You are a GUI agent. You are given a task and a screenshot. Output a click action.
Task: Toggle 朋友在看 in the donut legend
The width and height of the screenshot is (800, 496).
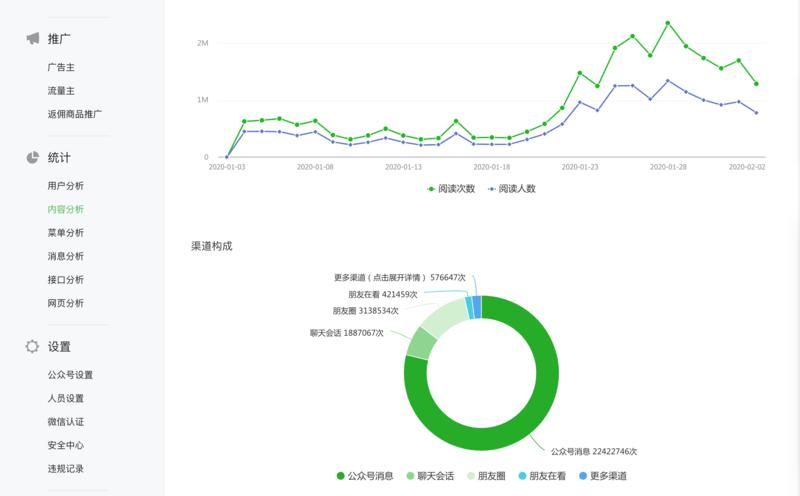click(542, 476)
